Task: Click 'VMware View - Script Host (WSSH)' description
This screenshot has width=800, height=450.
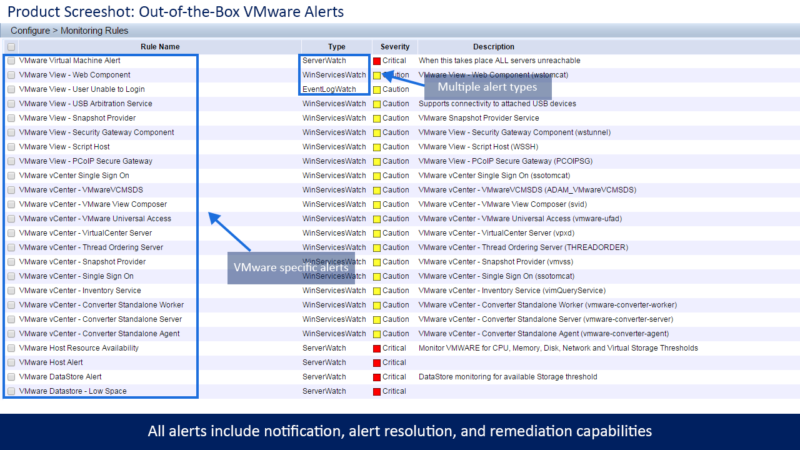Action: [x=478, y=146]
